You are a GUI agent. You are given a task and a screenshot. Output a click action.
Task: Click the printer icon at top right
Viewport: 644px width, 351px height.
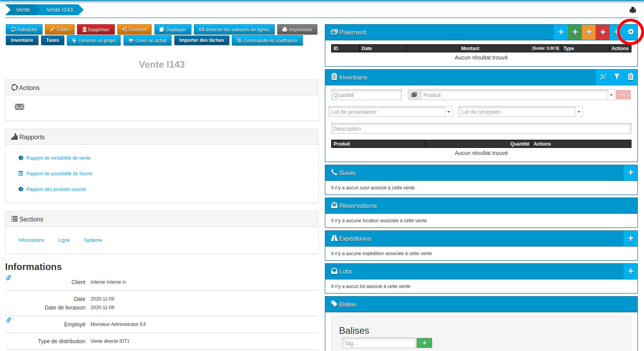[632, 10]
